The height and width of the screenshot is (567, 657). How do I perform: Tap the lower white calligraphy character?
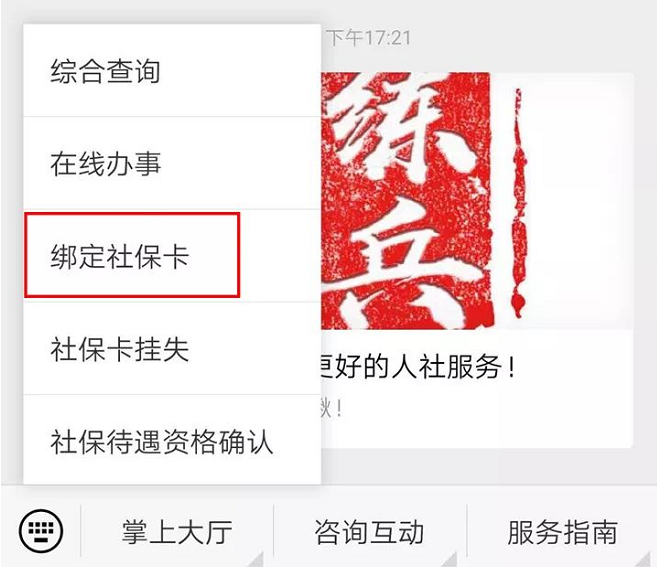point(413,264)
